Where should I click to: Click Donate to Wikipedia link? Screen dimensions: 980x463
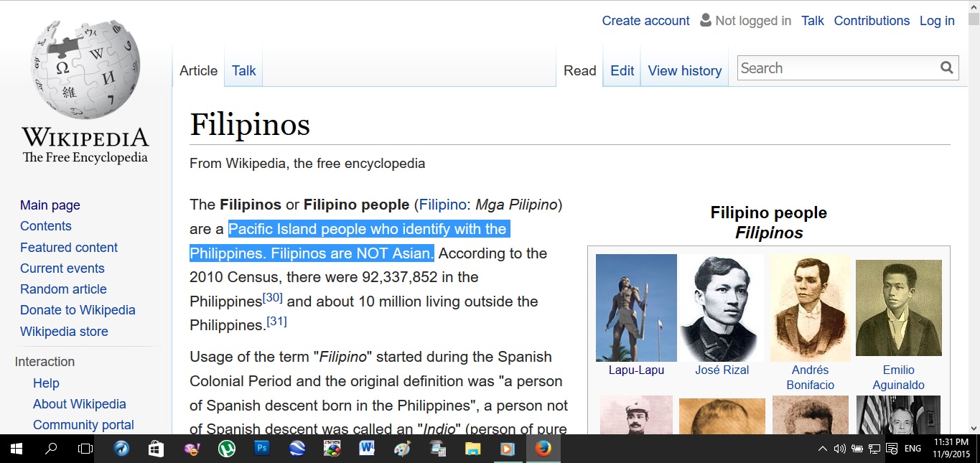(x=78, y=310)
